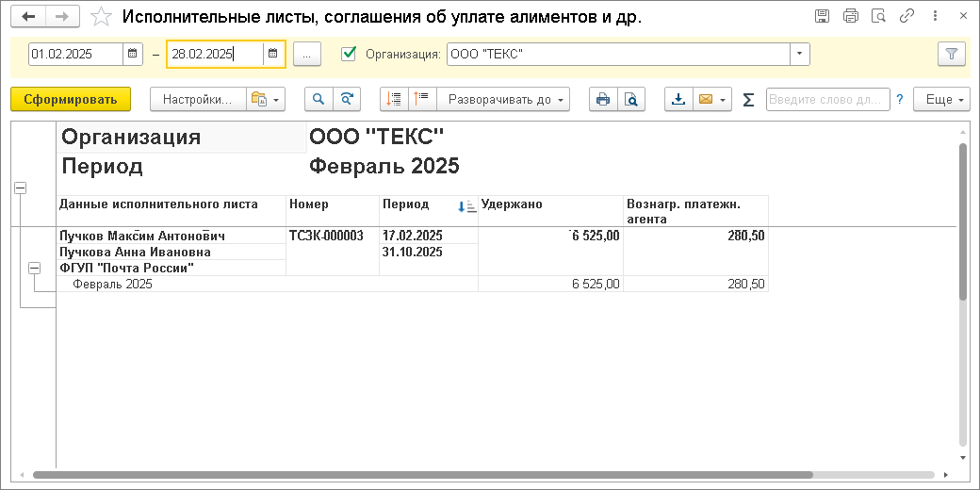Screen dimensions: 980x490
Task: Click the Настройки... button
Action: (x=197, y=99)
